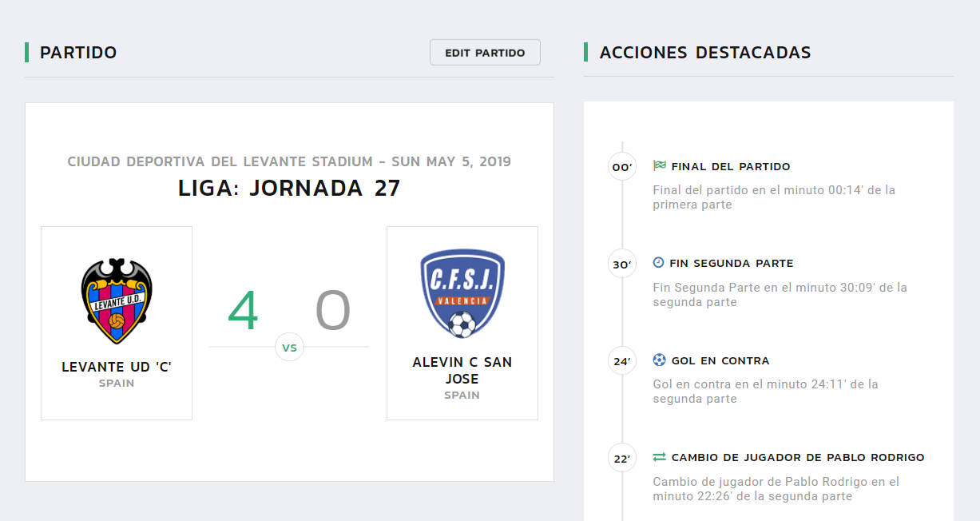
Task: Click the Cambio de Jugador de Pablo Rodrigo title
Action: [x=798, y=458]
